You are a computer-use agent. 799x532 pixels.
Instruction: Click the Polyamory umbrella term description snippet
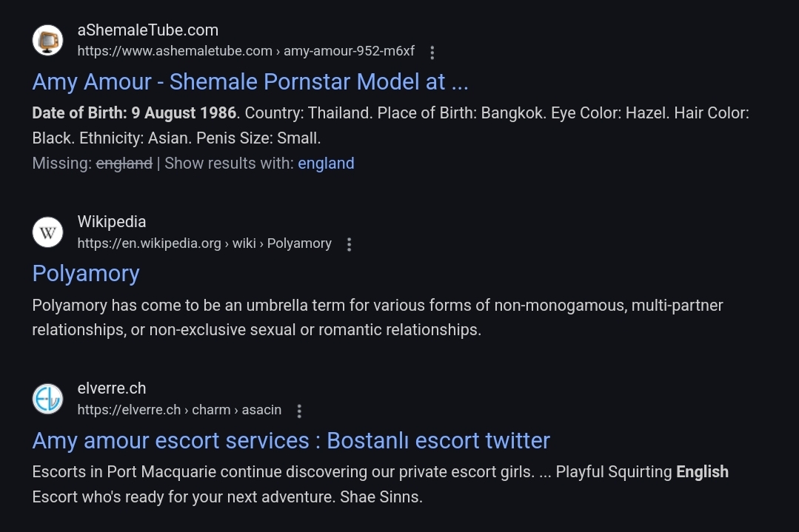[378, 317]
